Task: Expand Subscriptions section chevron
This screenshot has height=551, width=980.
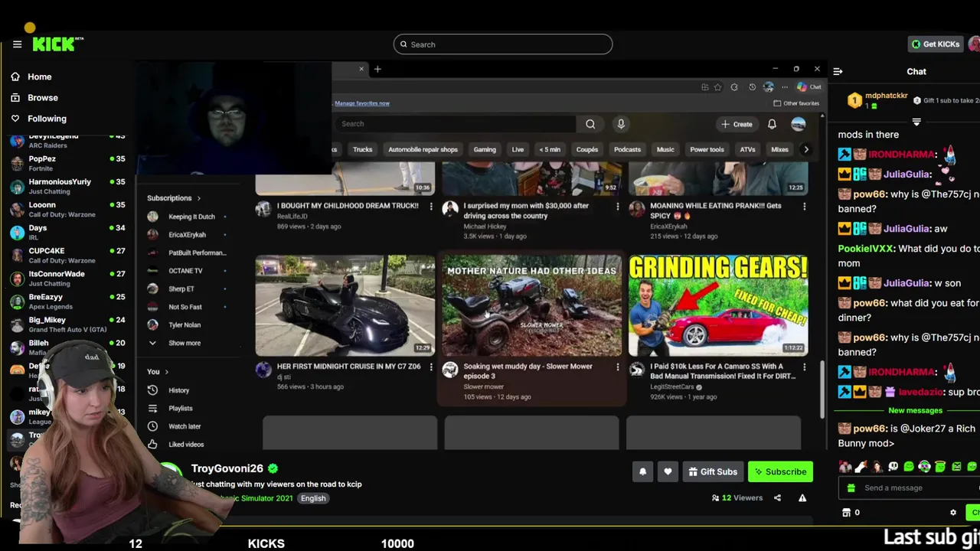Action: [199, 198]
